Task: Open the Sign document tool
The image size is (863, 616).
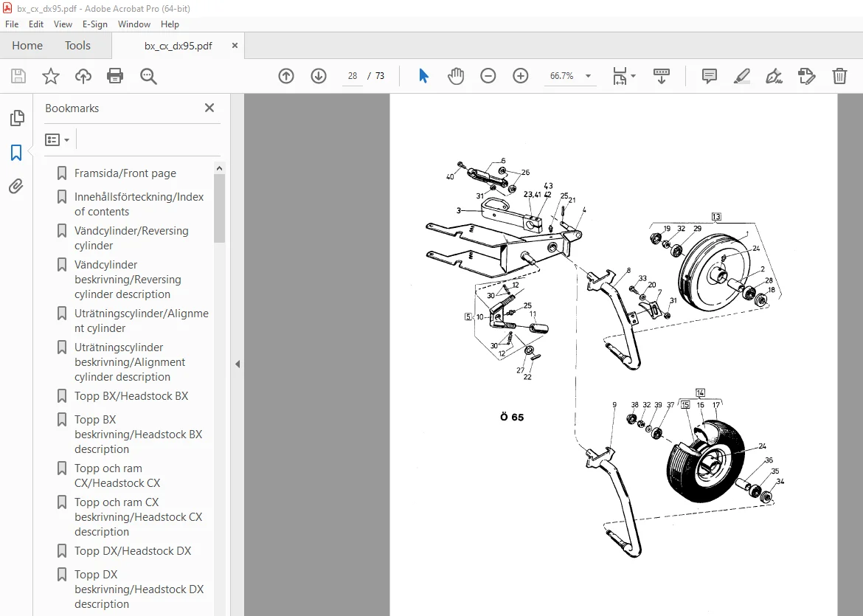Action: 774,76
